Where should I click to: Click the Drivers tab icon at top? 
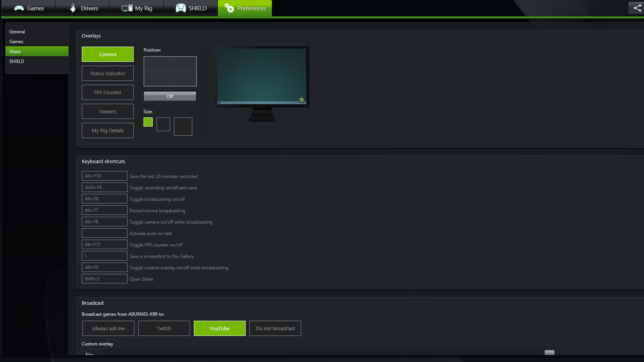(72, 8)
